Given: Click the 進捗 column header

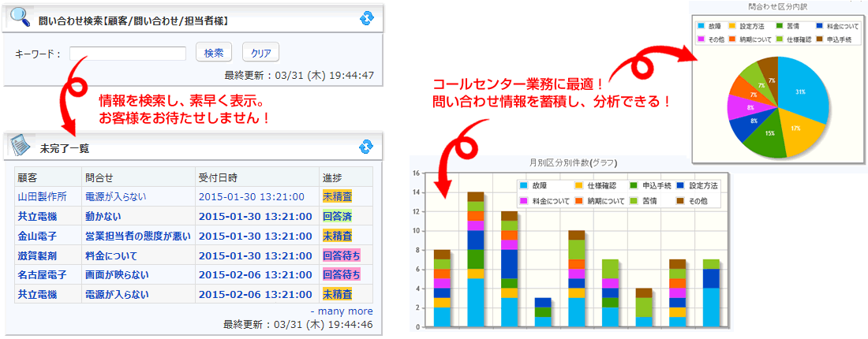Looking at the screenshot, I should pos(331,177).
